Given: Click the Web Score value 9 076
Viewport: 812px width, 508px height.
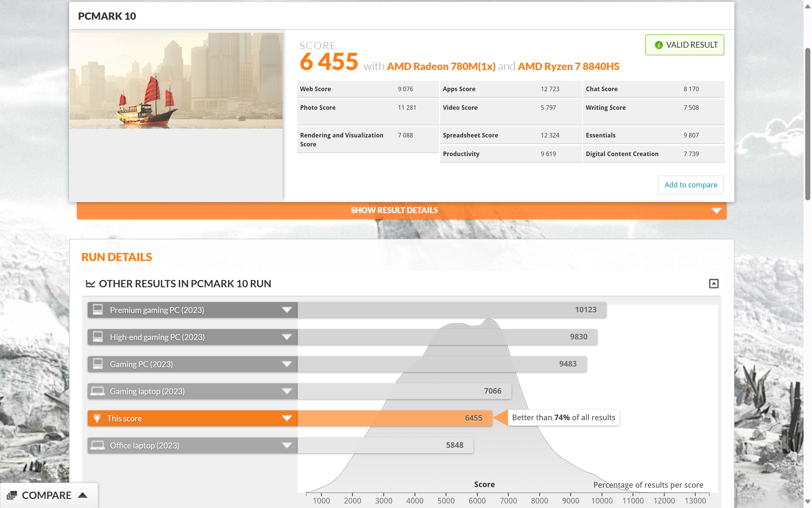Looking at the screenshot, I should 405,89.
